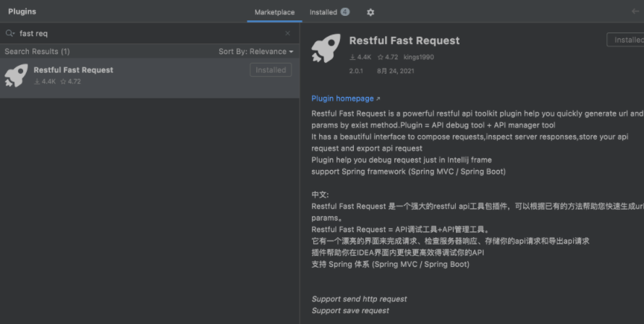644x324 pixels.
Task: Click the 'Search Results (1)' label
Action: tap(37, 51)
